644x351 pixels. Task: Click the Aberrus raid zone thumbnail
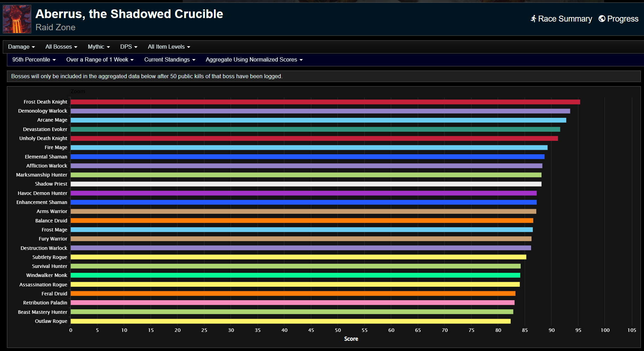pyautogui.click(x=17, y=19)
